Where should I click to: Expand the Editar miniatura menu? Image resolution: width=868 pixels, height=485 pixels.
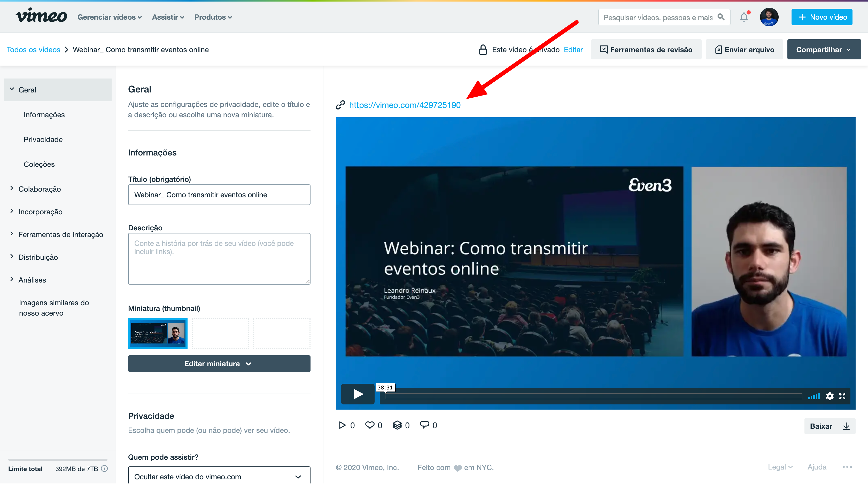tap(219, 364)
